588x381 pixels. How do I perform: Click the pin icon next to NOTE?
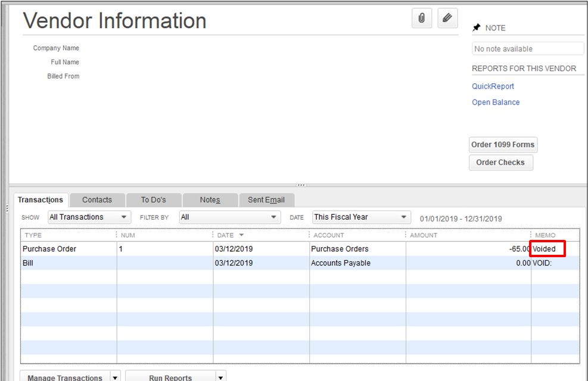(476, 28)
